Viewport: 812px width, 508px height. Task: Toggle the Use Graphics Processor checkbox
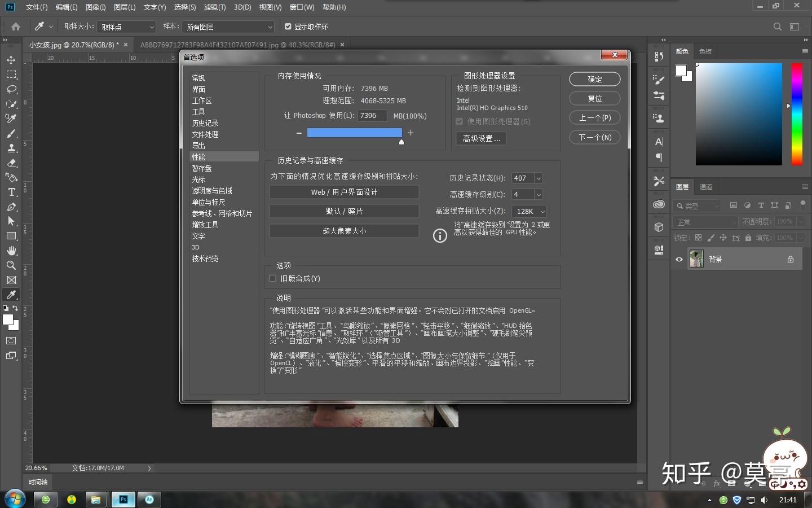tap(460, 121)
